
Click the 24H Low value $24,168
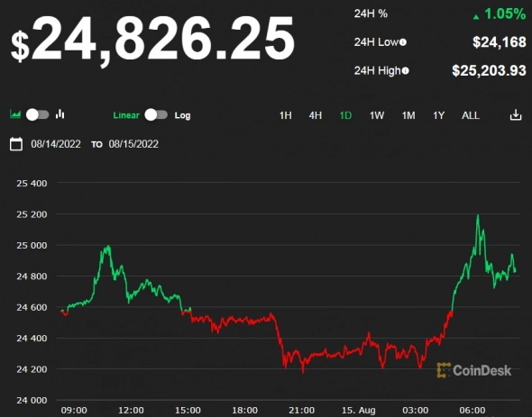click(500, 42)
